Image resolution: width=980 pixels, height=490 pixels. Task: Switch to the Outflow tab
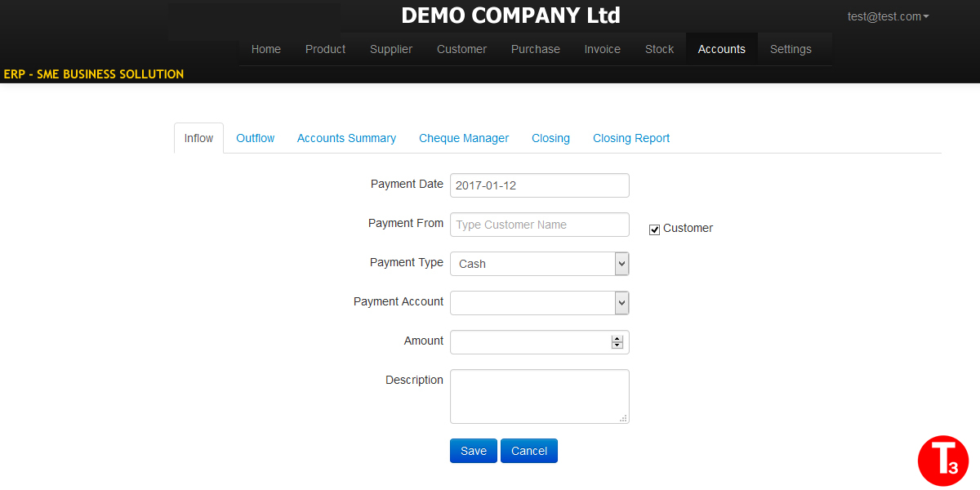point(256,138)
